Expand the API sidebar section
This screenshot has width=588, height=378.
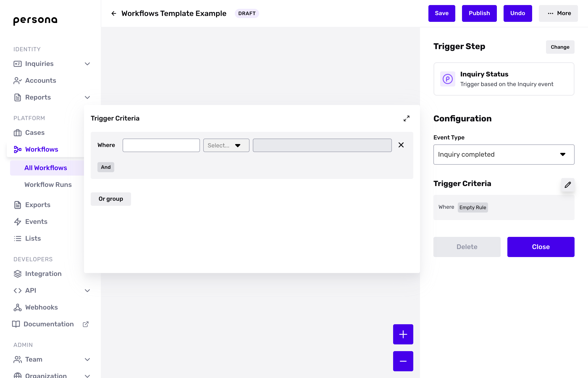(87, 291)
